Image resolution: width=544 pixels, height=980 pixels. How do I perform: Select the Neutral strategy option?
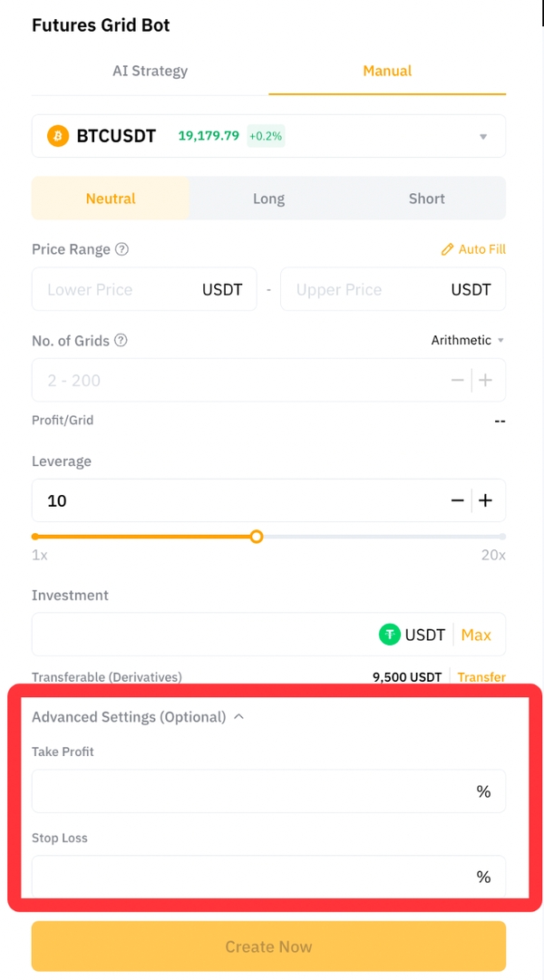pos(111,199)
